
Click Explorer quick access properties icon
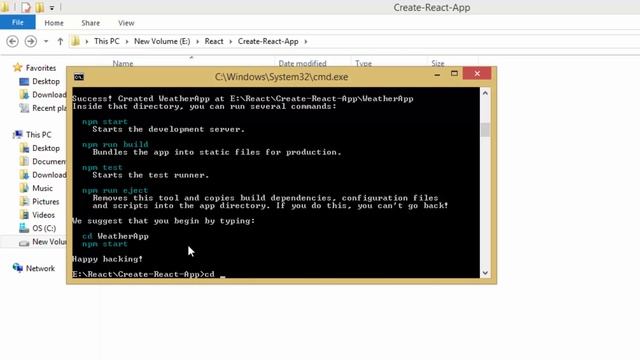tap(26, 7)
